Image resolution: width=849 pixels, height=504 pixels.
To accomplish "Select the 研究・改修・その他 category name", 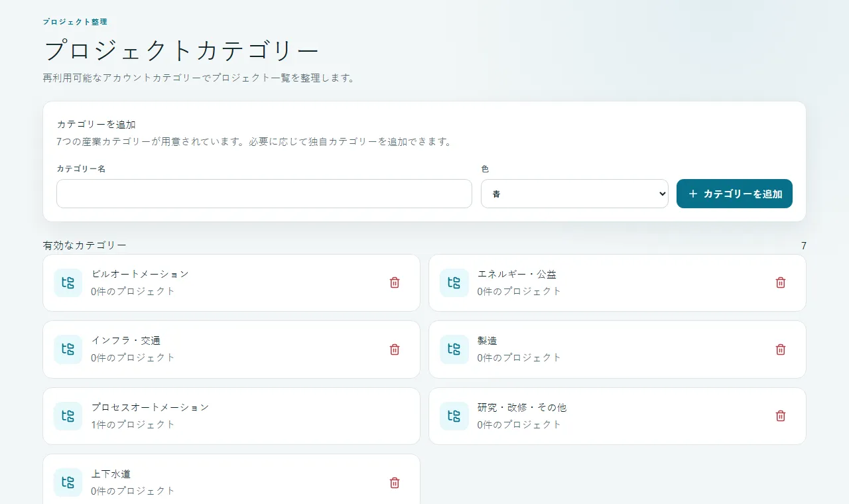I will tap(522, 407).
